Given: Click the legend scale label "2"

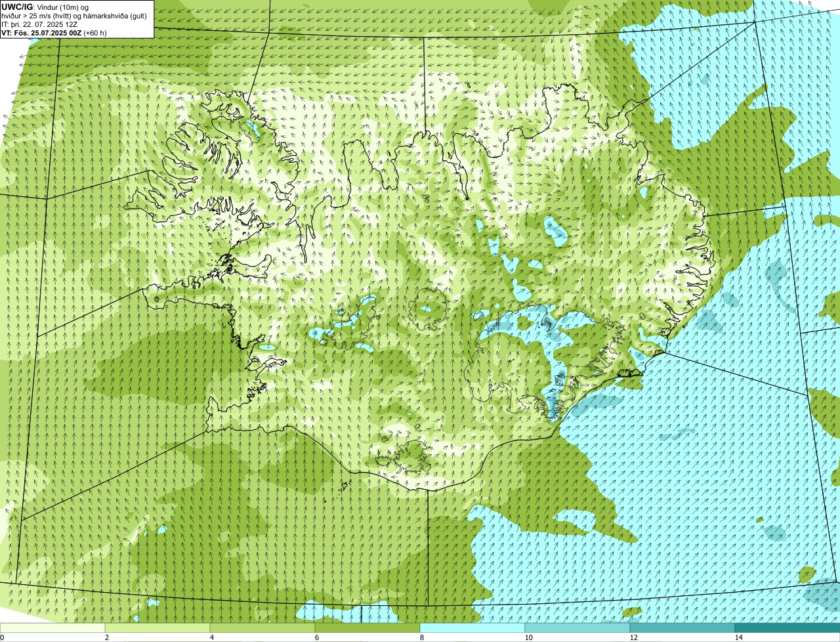Looking at the screenshot, I should coord(106,637).
